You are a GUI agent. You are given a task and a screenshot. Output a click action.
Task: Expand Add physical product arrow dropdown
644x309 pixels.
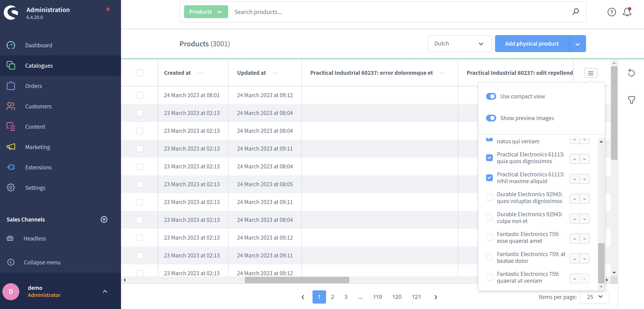click(578, 44)
